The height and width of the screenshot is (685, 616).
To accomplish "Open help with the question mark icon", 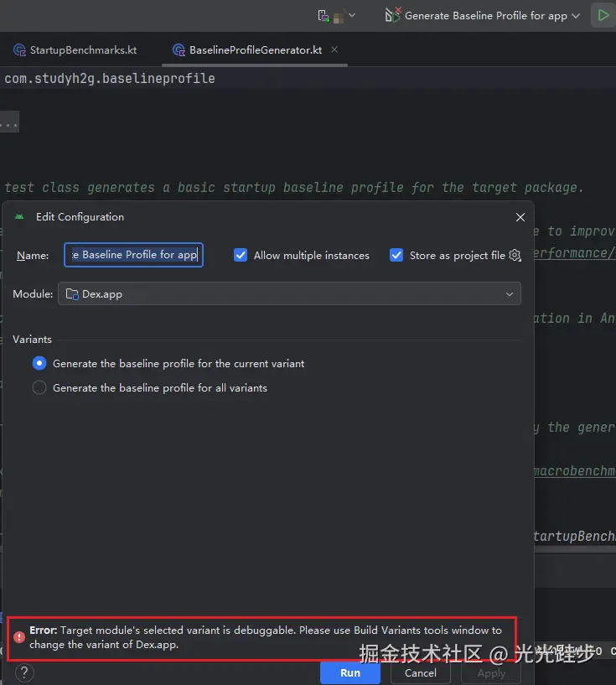I will pyautogui.click(x=24, y=672).
